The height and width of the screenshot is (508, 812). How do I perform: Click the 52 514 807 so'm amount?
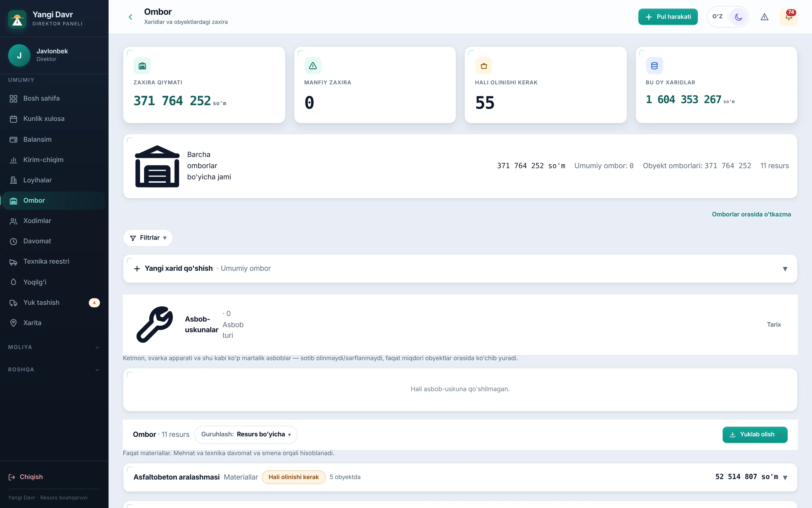[x=747, y=477]
